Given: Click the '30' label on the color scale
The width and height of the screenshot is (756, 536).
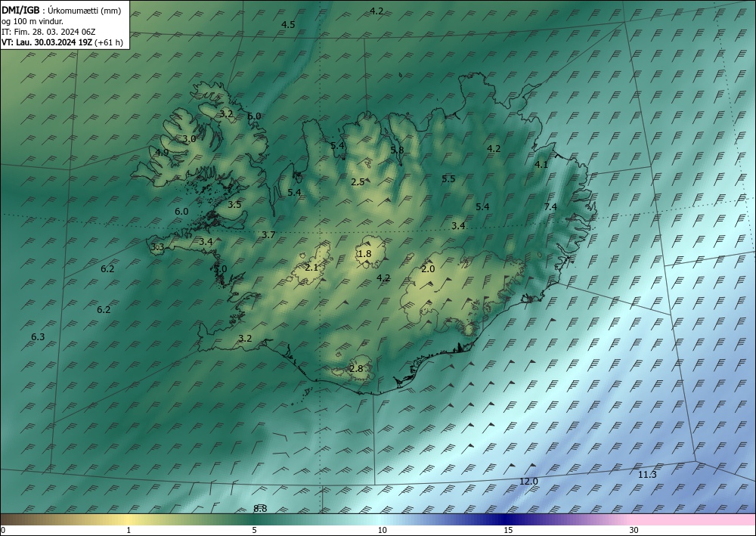Looking at the screenshot, I should (634, 530).
